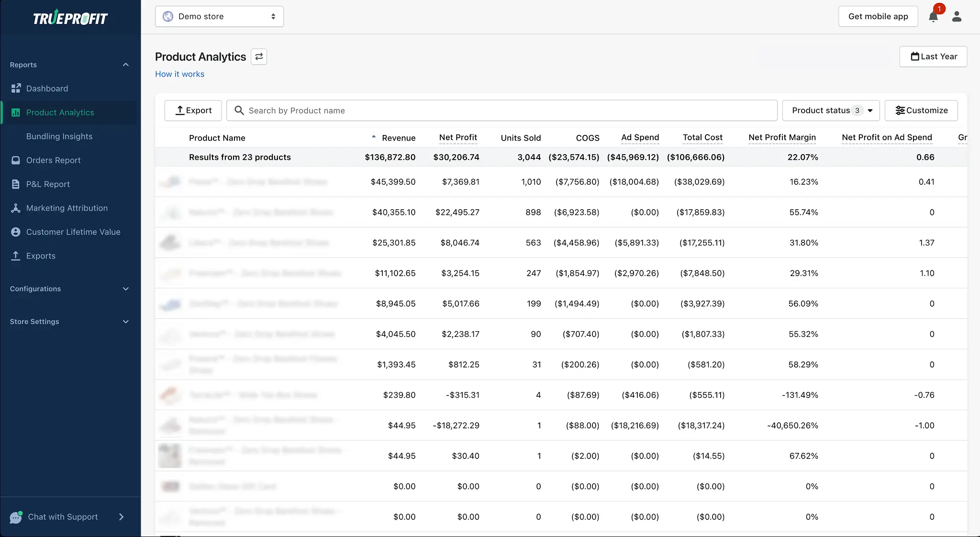This screenshot has height=537, width=980.
Task: Open P&L Report using its document icon
Action: (16, 184)
